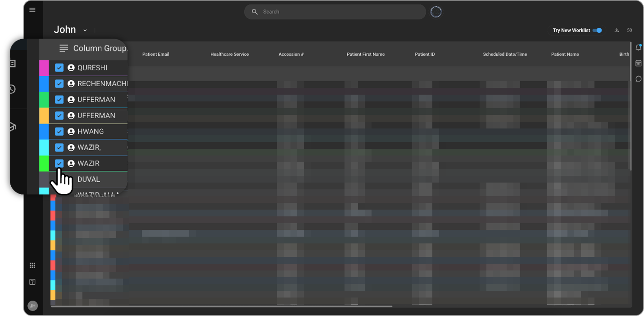Viewport: 644px width, 316px height.
Task: Uncheck the HWANG column group
Action: coord(59,131)
